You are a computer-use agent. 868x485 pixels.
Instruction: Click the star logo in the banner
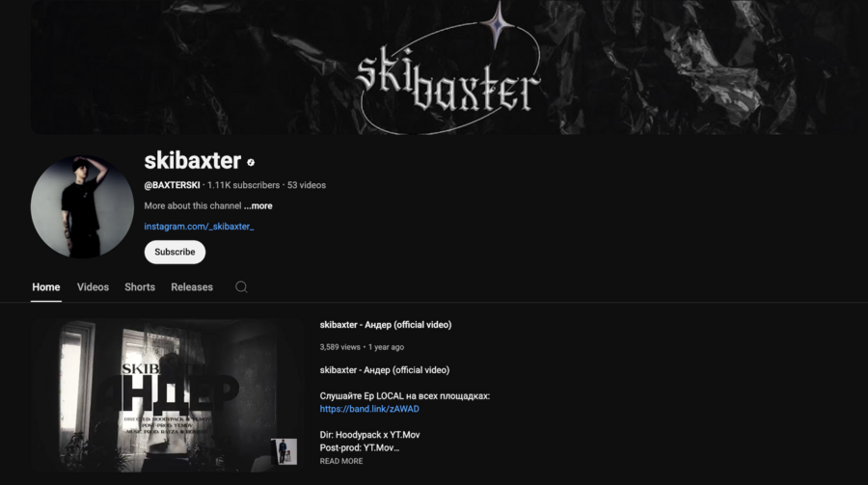click(x=497, y=24)
